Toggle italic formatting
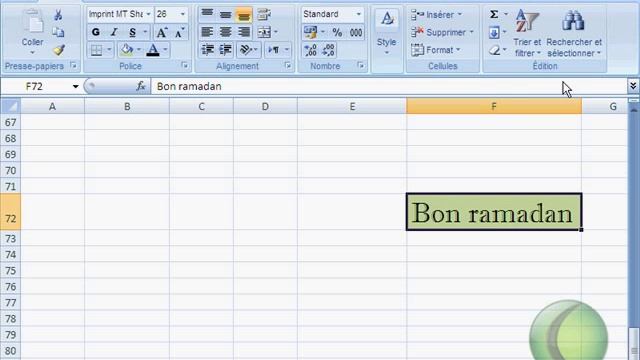The width and height of the screenshot is (640, 360). (114, 32)
